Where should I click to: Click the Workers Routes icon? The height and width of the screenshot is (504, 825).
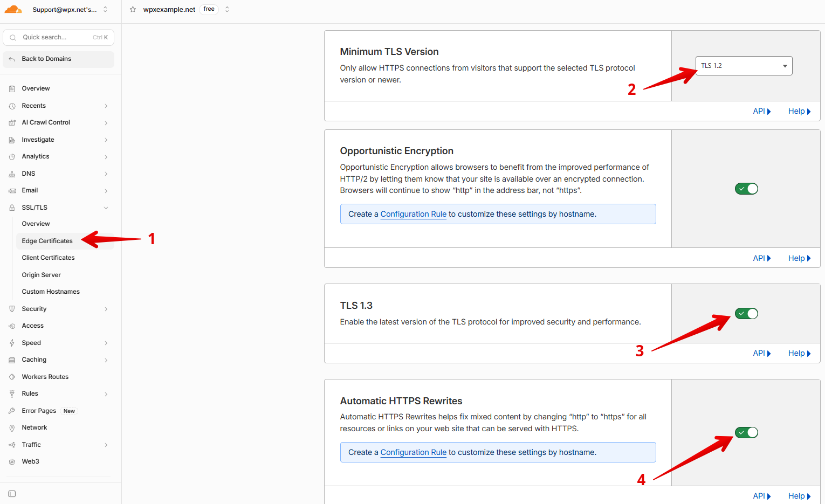[12, 377]
